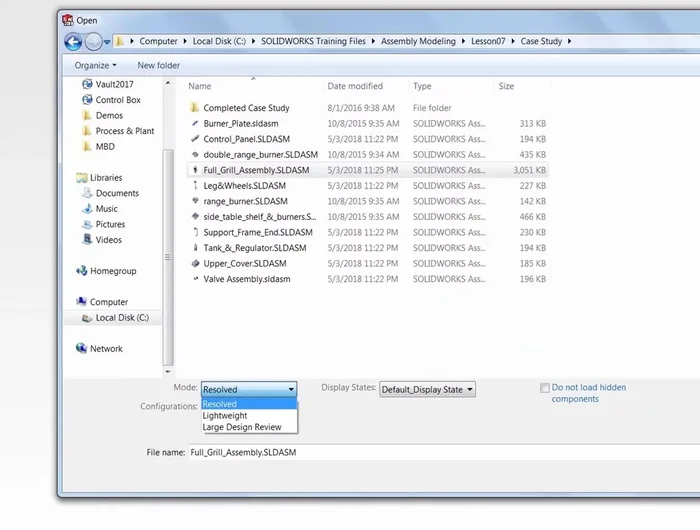Click the New folder button
700x530 pixels.
pyautogui.click(x=158, y=65)
